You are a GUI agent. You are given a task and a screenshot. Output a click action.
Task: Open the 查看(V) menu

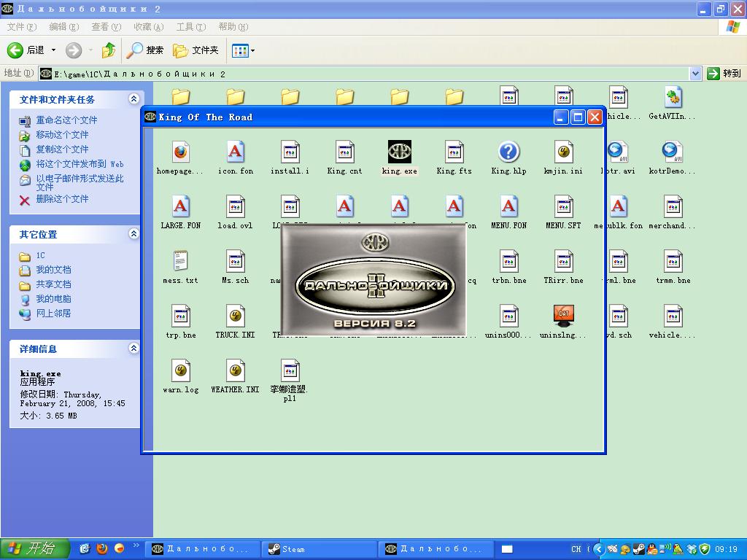106,27
